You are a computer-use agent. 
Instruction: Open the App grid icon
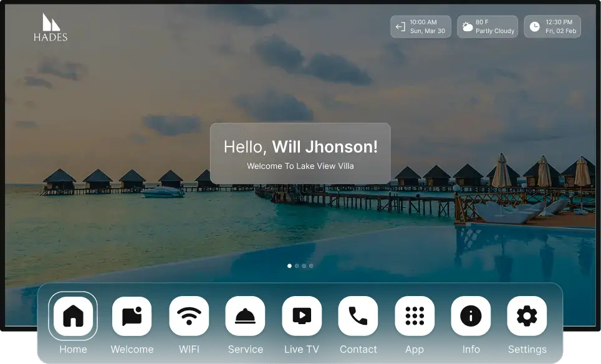tap(415, 316)
